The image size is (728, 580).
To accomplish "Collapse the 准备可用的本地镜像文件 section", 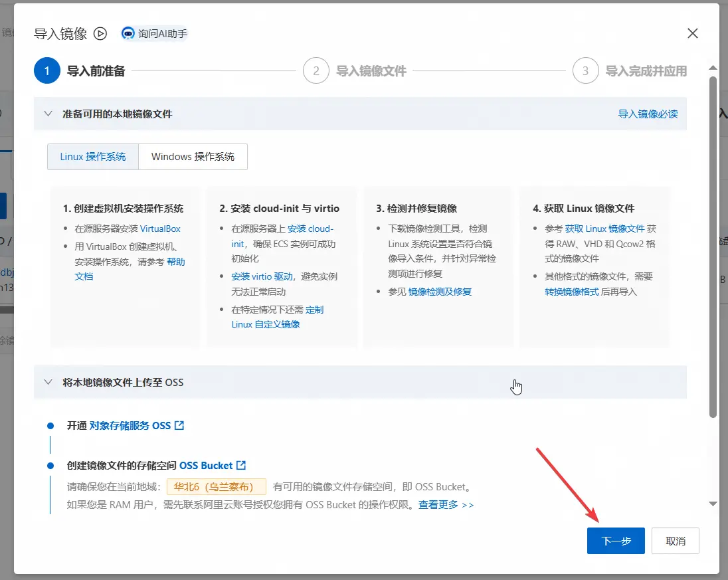I will tap(48, 114).
